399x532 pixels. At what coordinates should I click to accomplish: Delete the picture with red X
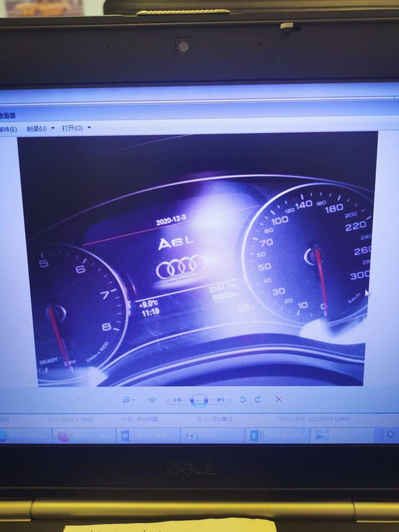pos(278,399)
